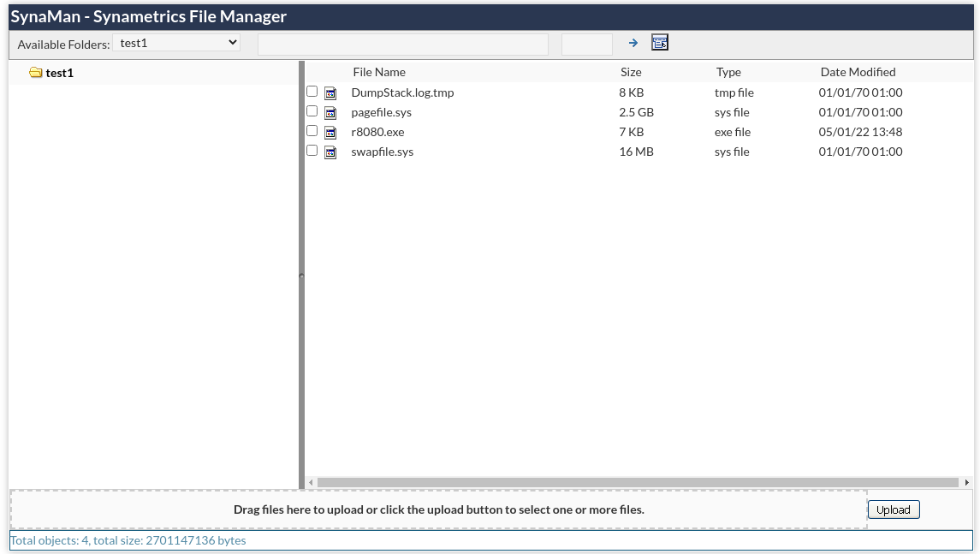Sort by File Name column header
980x554 pixels.
379,72
